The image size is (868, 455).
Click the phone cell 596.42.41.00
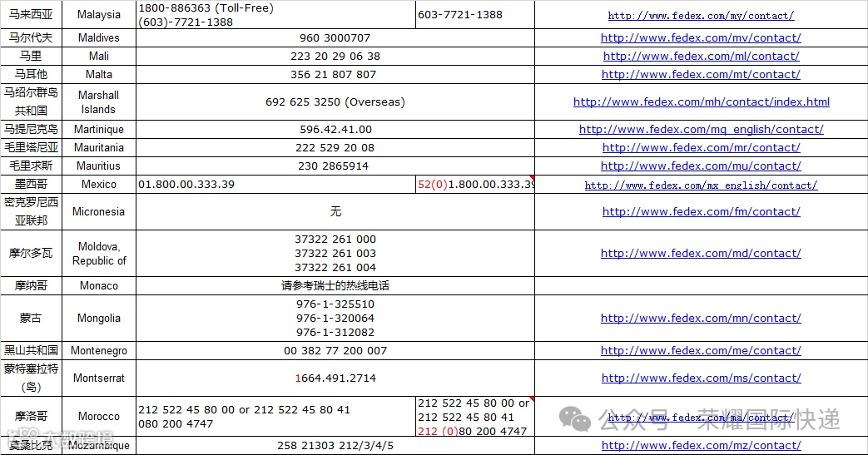[335, 129]
